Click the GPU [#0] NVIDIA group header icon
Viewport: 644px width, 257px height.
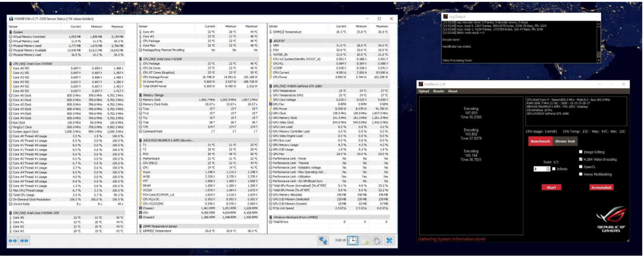tap(271, 86)
